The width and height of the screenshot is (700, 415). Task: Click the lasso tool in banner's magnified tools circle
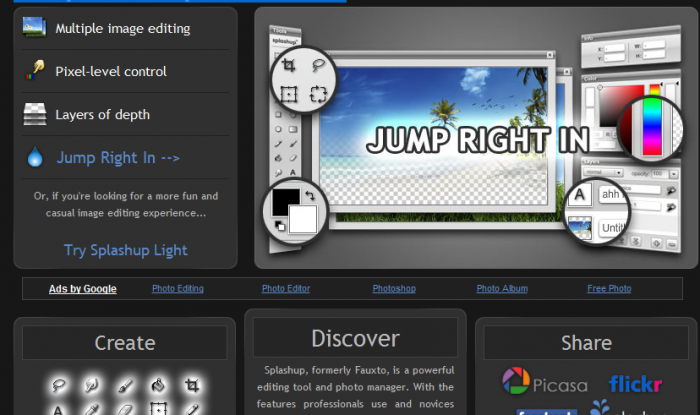click(318, 66)
